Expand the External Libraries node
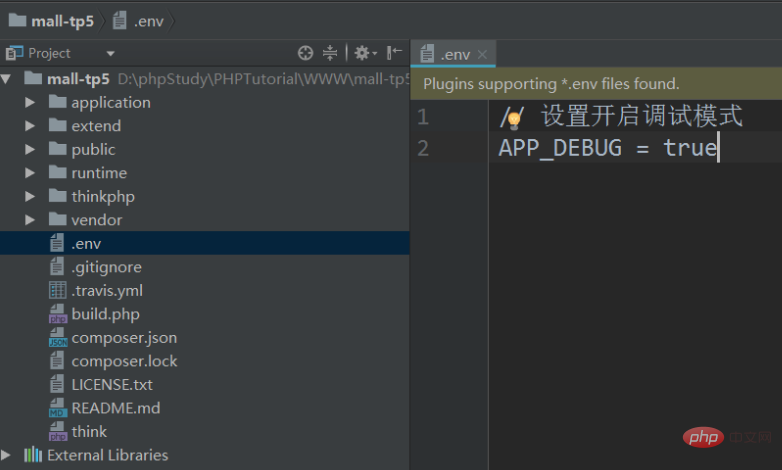This screenshot has width=782, height=470. (x=8, y=455)
